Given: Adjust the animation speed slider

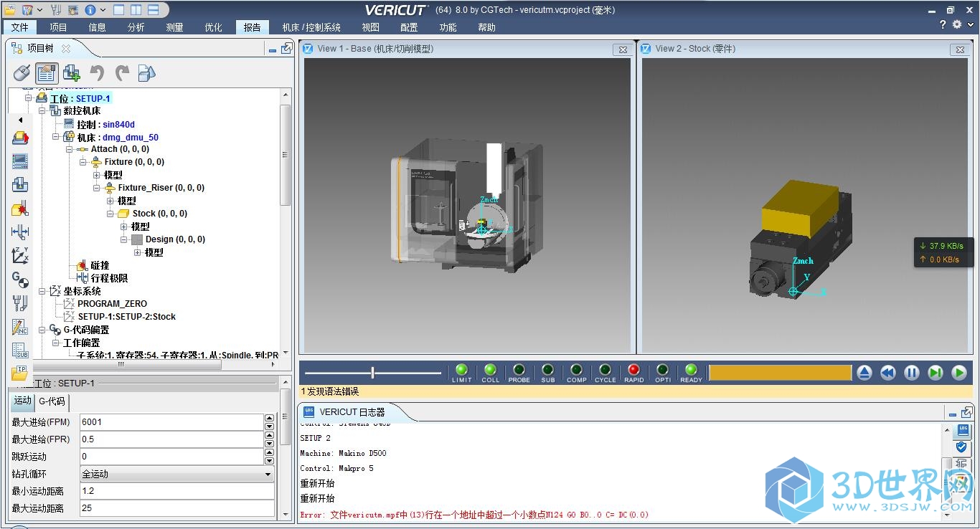Looking at the screenshot, I should point(372,373).
